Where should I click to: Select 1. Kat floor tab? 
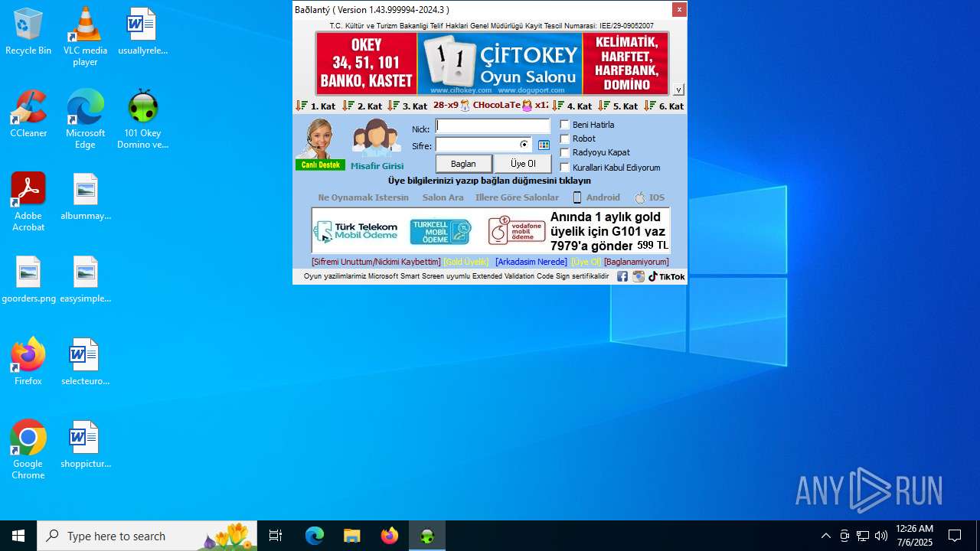click(316, 106)
